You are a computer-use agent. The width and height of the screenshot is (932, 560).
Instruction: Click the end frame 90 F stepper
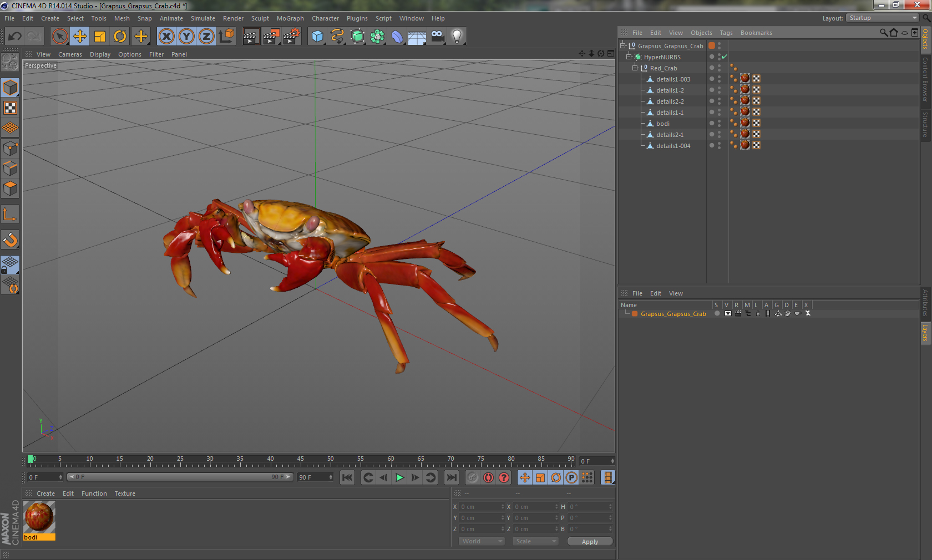tap(331, 477)
